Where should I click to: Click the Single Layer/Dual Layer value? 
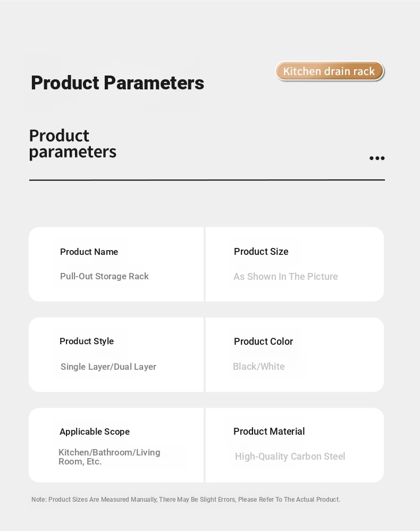(108, 367)
